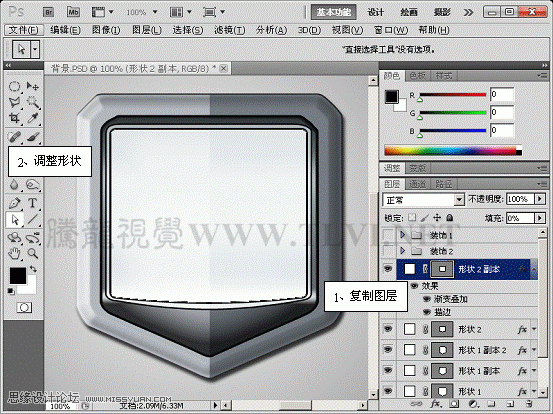
Task: Collapse effects of 形状 2 副本 layer
Action: 534,269
